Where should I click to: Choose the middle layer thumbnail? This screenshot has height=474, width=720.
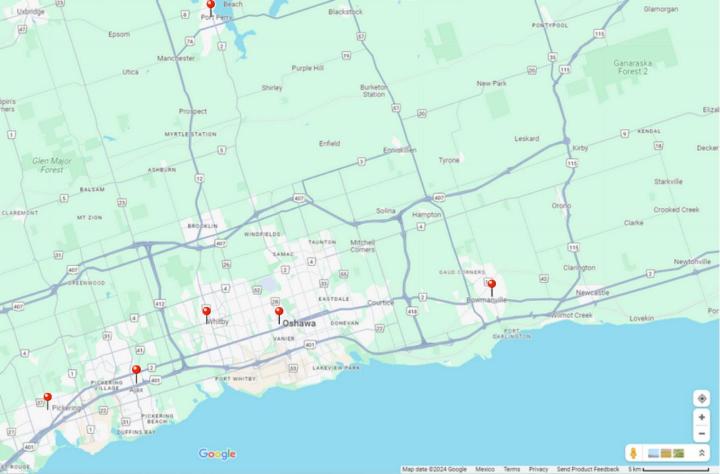point(666,453)
